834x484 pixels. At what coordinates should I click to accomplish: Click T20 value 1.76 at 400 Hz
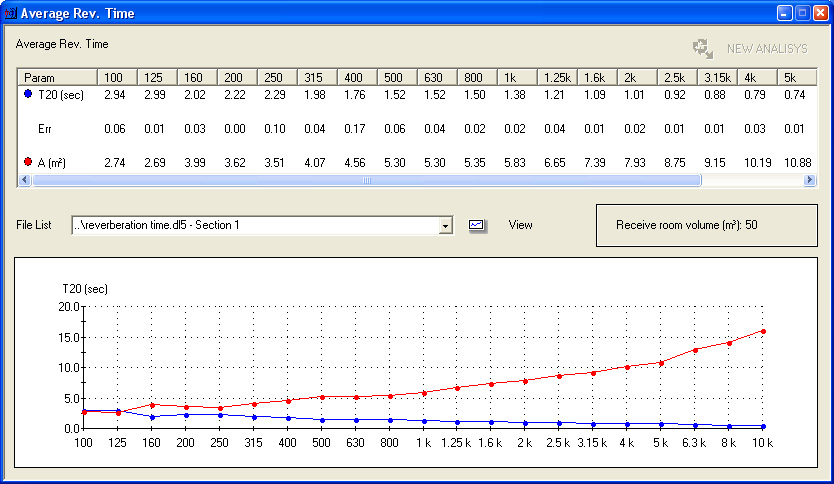[355, 95]
